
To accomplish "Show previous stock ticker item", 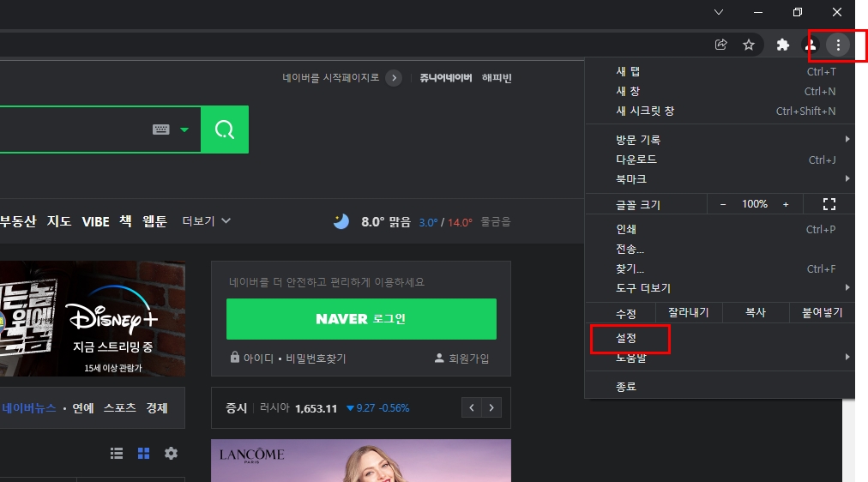I will click(x=472, y=408).
